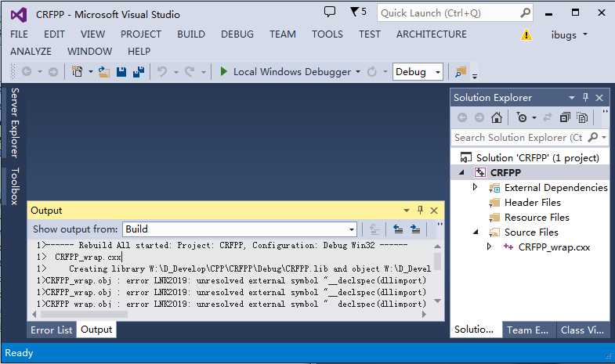615x364 pixels.
Task: Open the TOOLS menu
Action: pyautogui.click(x=327, y=34)
